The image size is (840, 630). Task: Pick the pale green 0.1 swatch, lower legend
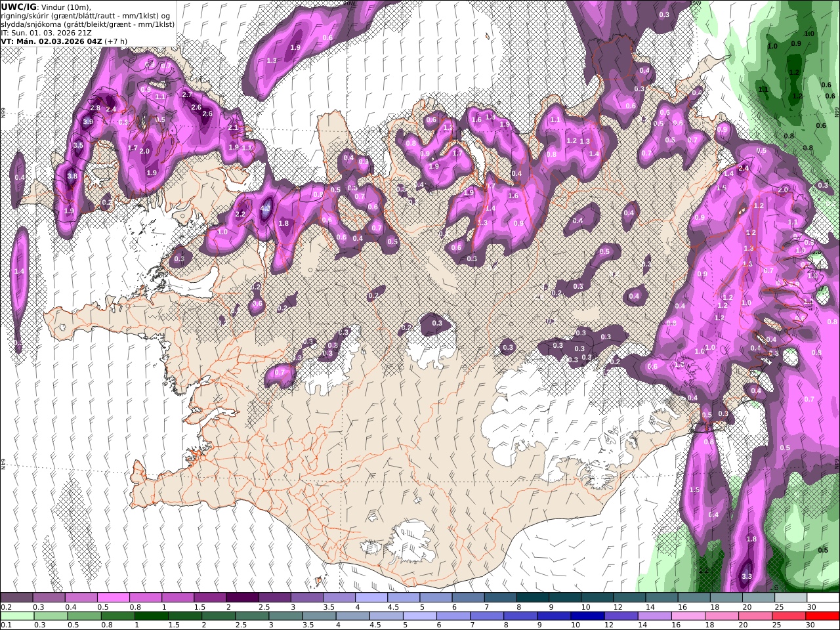click(17, 616)
